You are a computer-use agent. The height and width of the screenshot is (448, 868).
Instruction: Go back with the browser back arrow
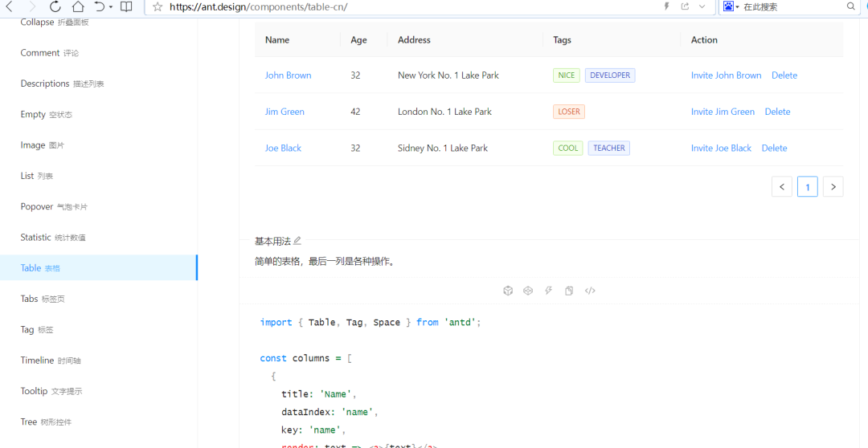(x=10, y=6)
